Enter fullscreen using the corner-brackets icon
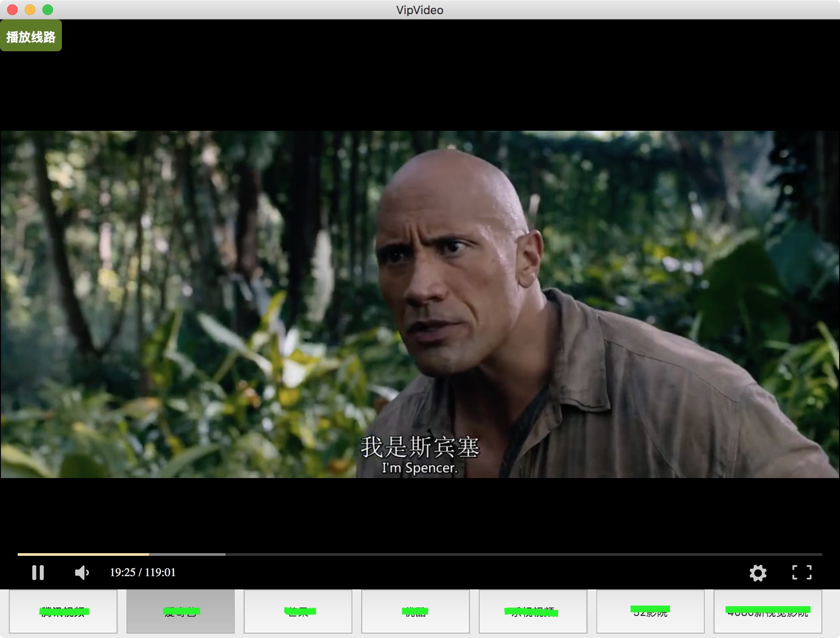 pos(802,573)
